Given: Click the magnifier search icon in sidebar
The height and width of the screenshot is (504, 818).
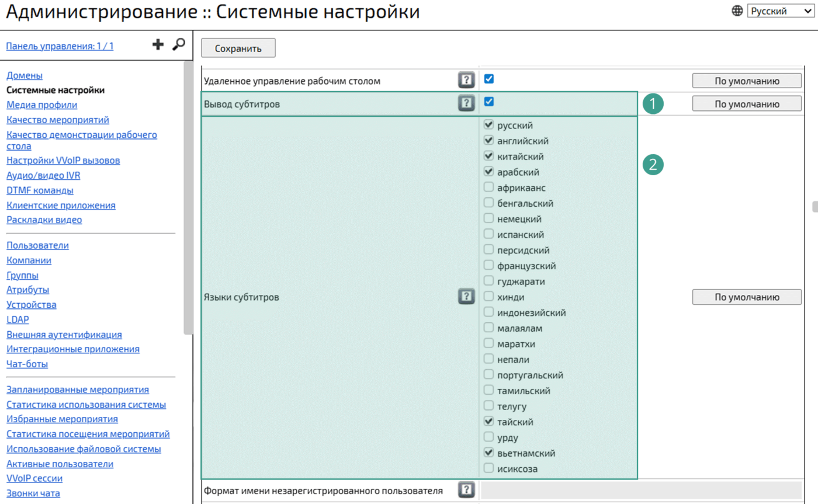Looking at the screenshot, I should pyautogui.click(x=178, y=45).
